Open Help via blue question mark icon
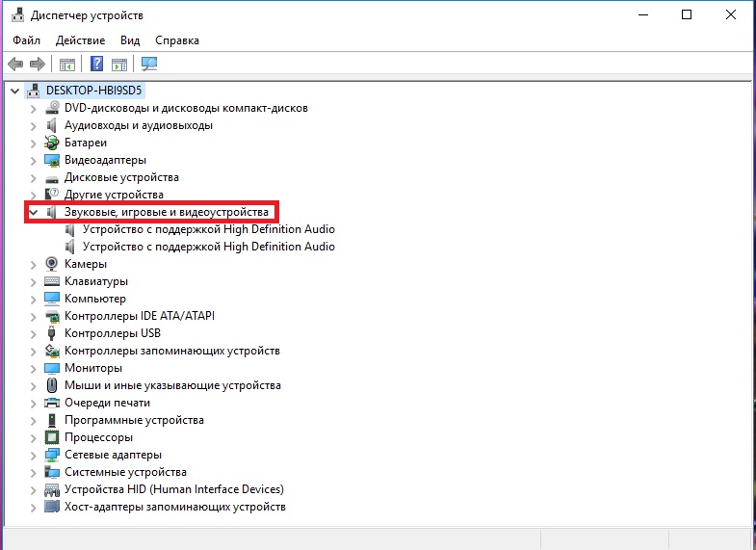This screenshot has height=550, width=756. click(x=97, y=64)
